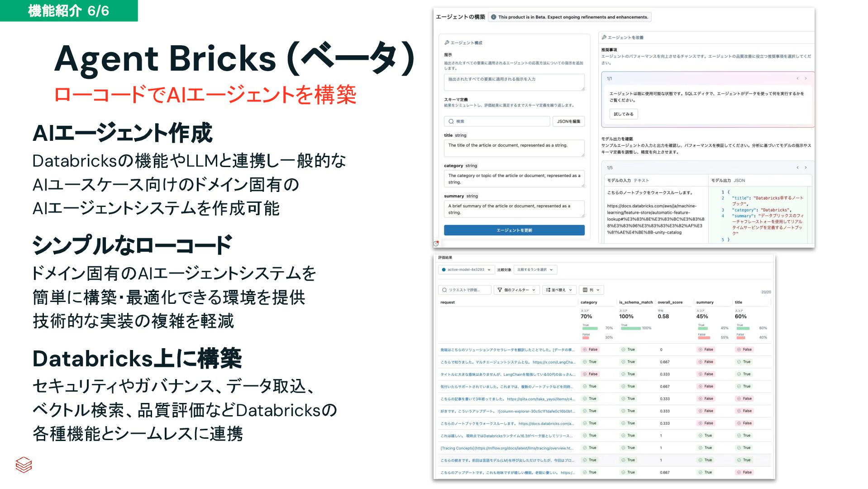Go to previous recommendation in the 1/1 card
868x489 pixels.
coord(797,78)
